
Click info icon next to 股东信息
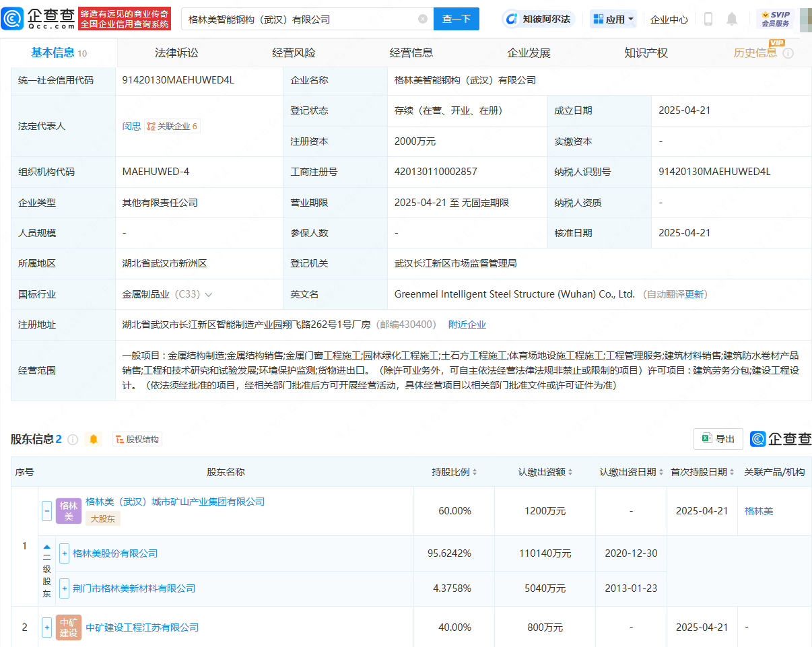[x=73, y=440]
